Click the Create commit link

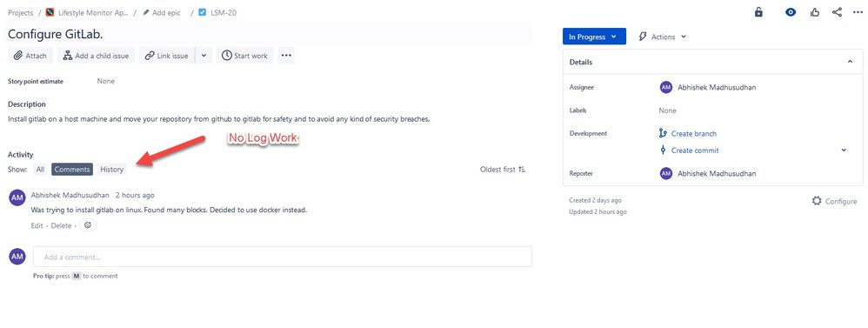tap(695, 151)
